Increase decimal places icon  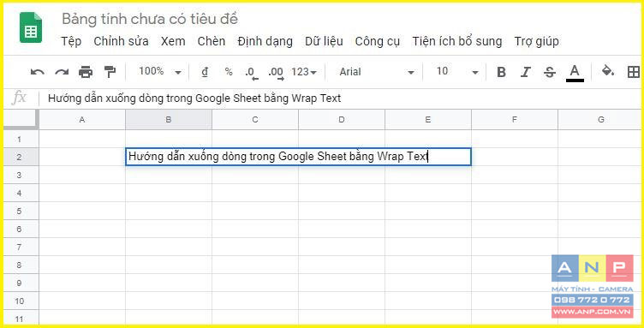point(276,73)
